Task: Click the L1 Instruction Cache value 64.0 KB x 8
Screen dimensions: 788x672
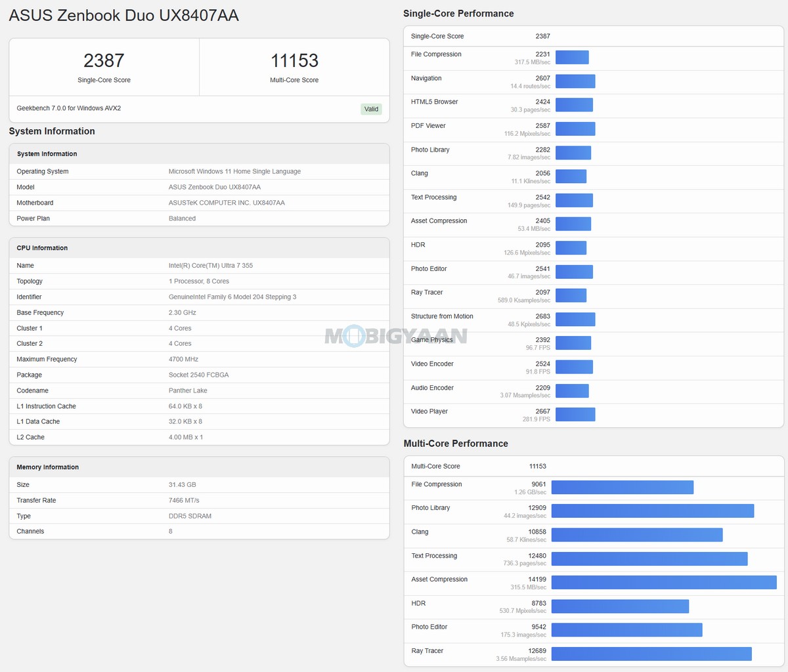Action: [x=185, y=406]
